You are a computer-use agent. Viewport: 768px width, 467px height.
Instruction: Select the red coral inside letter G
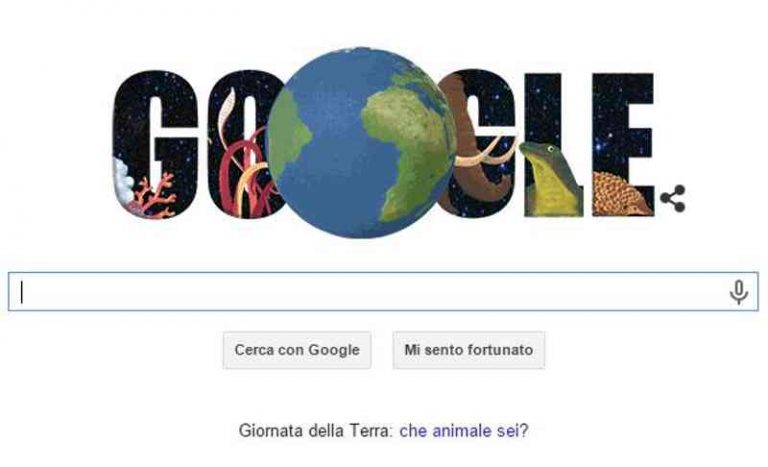tap(153, 197)
